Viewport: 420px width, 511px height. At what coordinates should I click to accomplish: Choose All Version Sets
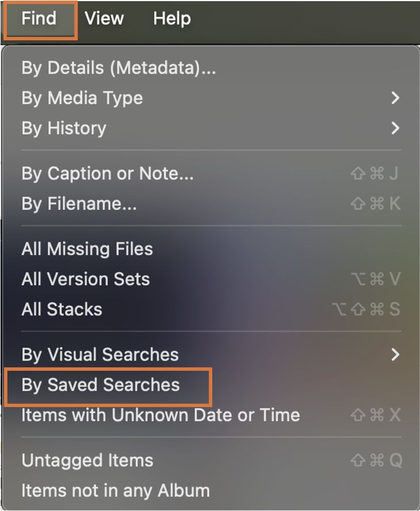tap(86, 279)
